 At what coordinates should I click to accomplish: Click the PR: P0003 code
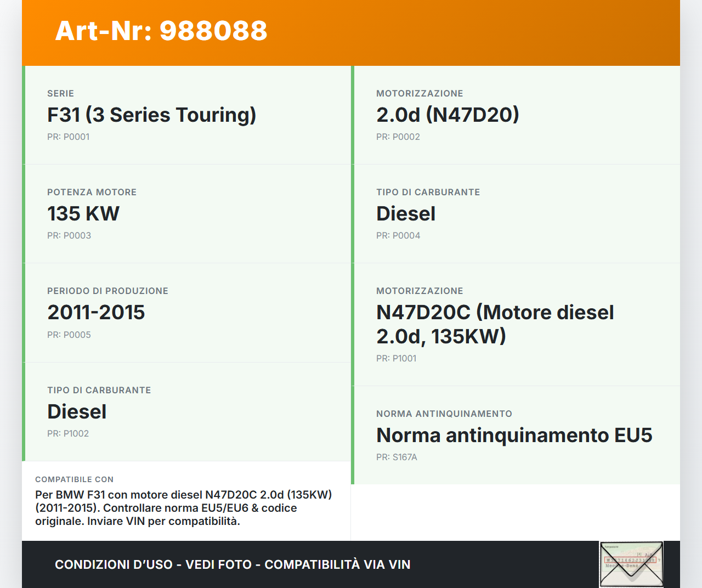point(69,236)
